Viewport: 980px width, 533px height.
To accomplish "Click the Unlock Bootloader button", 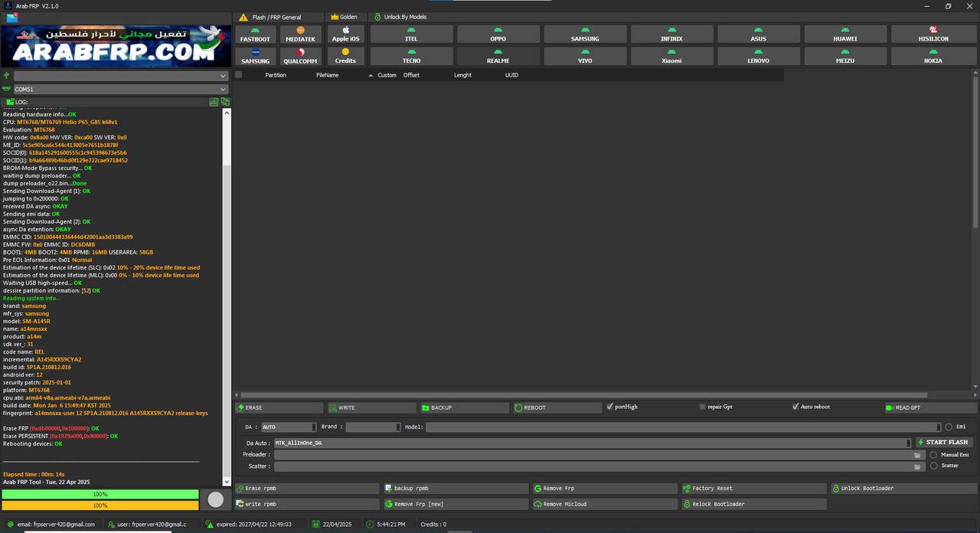I will 904,489.
